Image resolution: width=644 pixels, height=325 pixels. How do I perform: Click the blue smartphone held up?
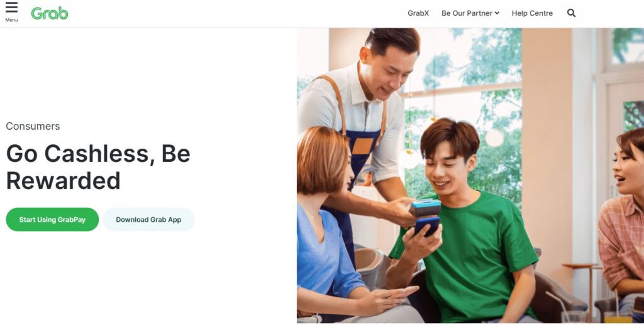point(426,226)
